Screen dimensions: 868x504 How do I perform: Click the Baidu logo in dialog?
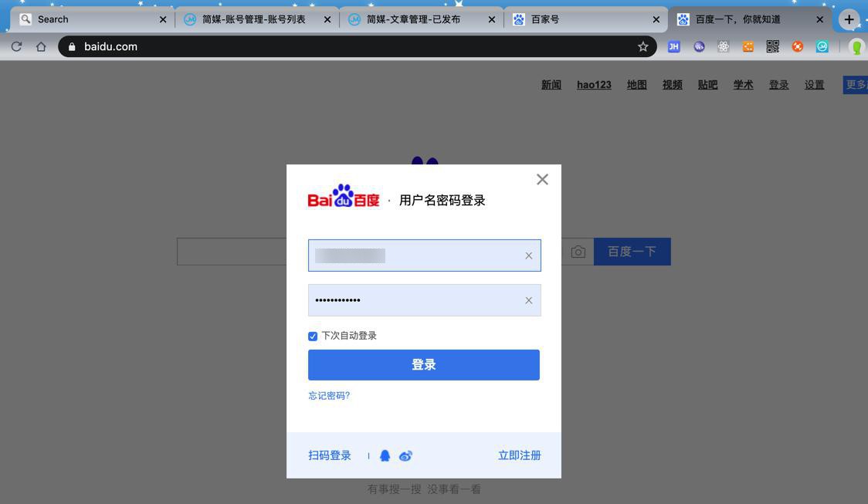(x=344, y=196)
